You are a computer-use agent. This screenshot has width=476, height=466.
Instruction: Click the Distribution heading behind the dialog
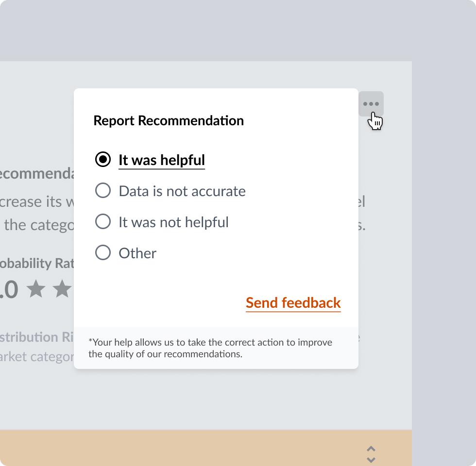coord(37,337)
